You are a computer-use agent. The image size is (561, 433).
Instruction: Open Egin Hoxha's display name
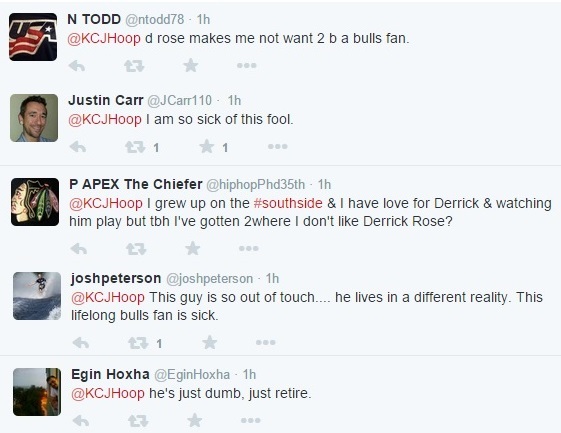[x=110, y=374]
